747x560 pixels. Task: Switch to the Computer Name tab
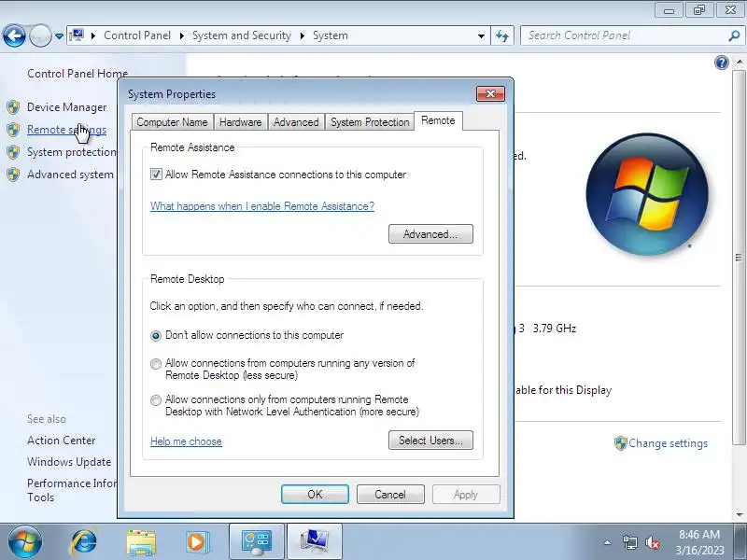[x=172, y=122]
